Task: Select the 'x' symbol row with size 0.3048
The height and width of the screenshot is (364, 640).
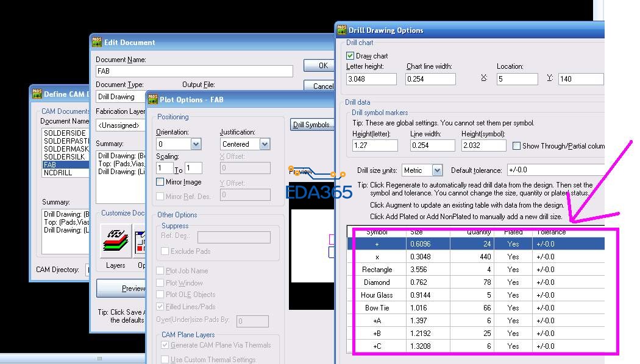Action: tap(476, 256)
